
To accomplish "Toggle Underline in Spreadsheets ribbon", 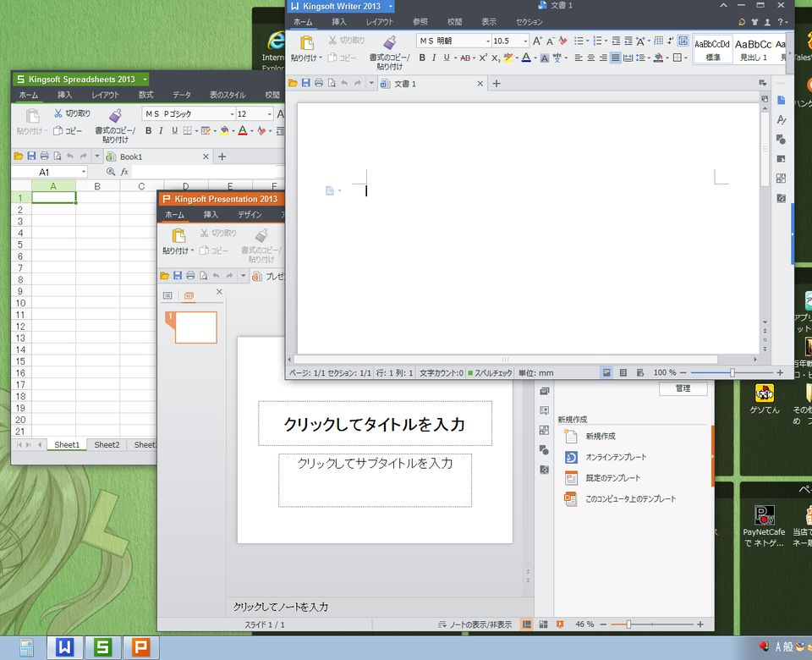I will (x=174, y=130).
